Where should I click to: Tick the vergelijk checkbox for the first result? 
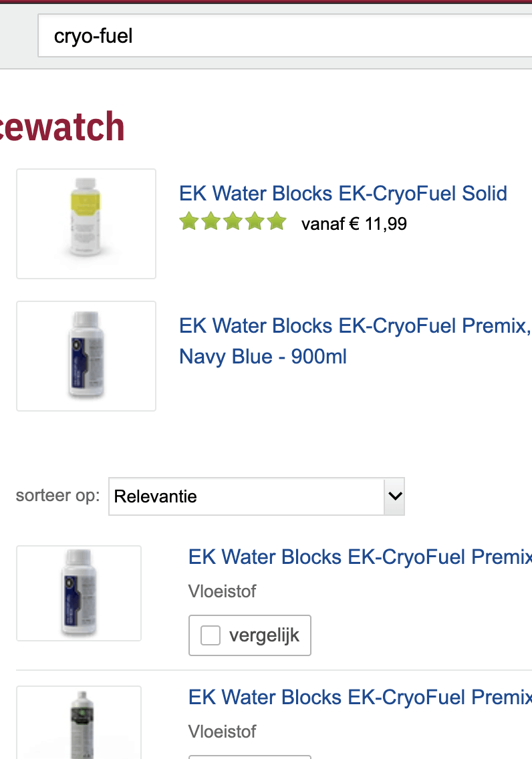point(211,635)
